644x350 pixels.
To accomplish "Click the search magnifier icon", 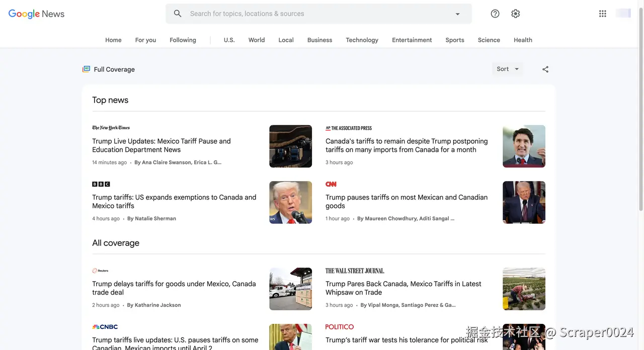I will click(177, 13).
